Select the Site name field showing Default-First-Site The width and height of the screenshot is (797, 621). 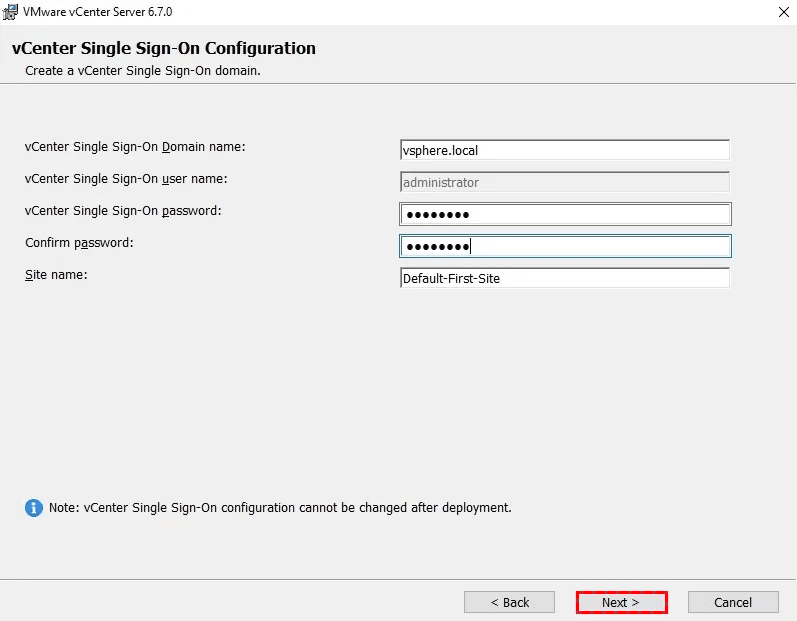coord(564,278)
